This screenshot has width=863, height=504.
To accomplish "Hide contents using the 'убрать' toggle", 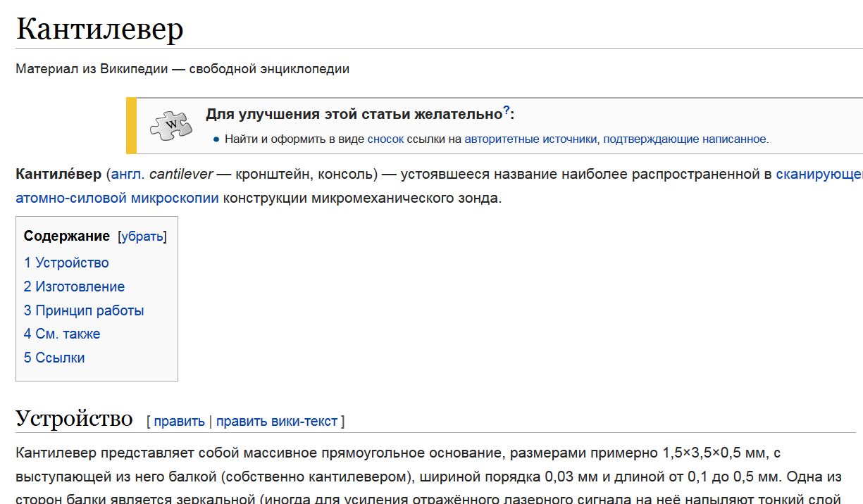I will coord(142,237).
